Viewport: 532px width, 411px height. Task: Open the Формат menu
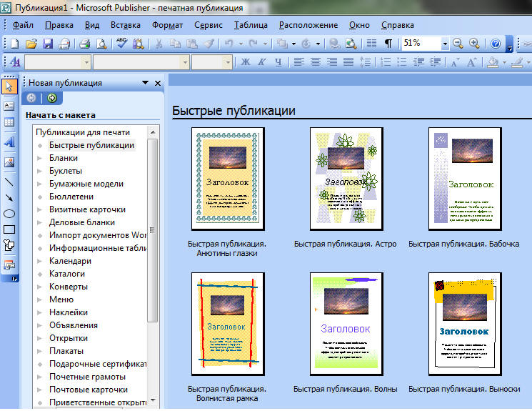coord(167,25)
